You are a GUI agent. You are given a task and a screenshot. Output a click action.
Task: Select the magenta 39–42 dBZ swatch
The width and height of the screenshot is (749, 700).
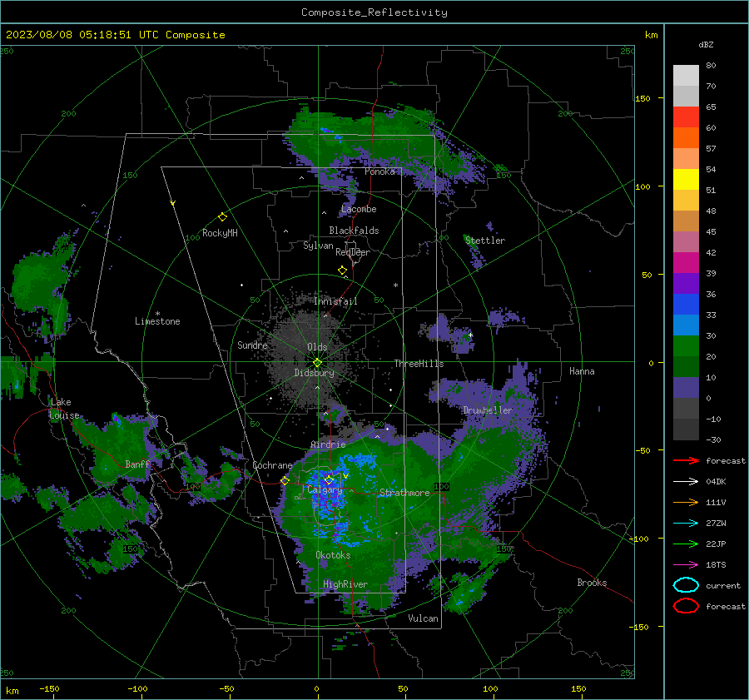(686, 263)
